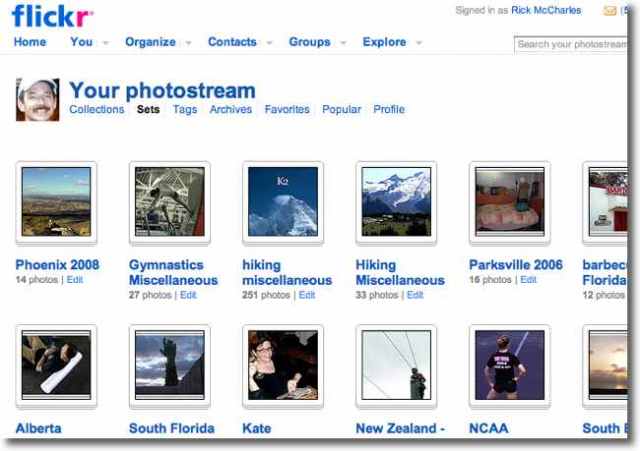640x451 pixels.
Task: Switch to Archives tab
Action: click(231, 109)
